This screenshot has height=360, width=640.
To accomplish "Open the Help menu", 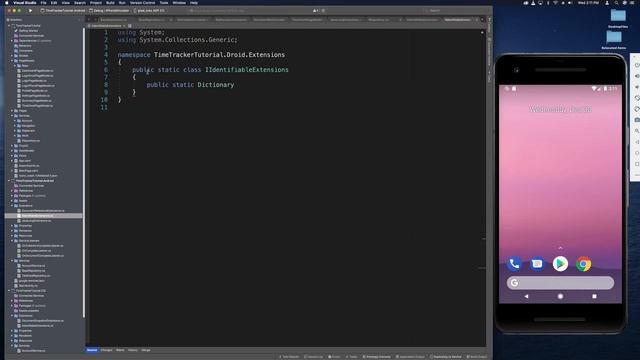I will click(x=194, y=2).
